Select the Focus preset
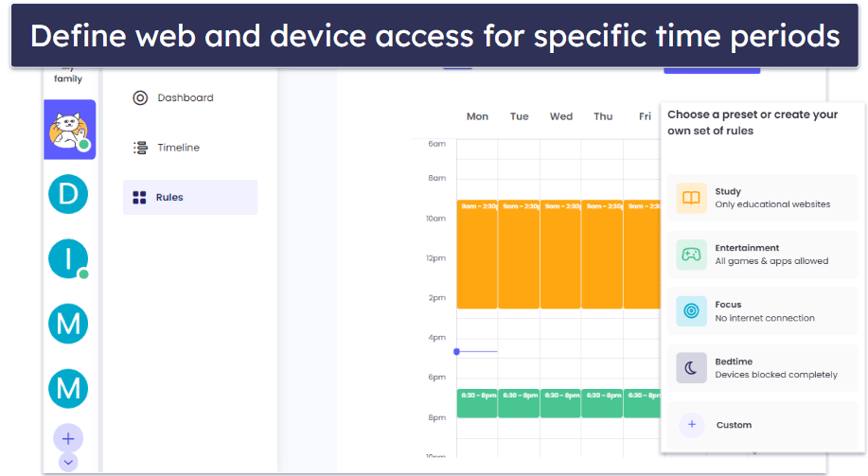Image resolution: width=868 pixels, height=476 pixels. pos(762,311)
